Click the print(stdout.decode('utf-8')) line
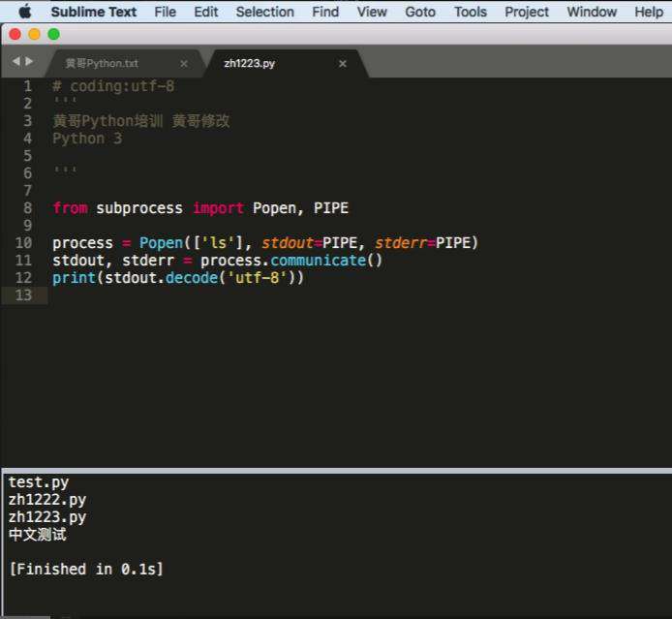 click(x=178, y=278)
